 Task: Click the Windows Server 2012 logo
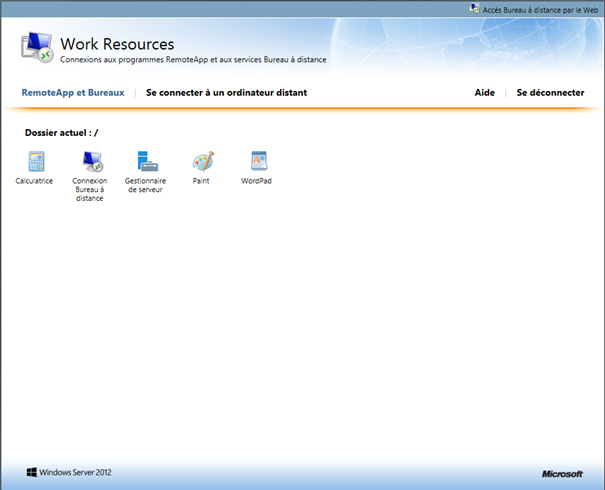pyautogui.click(x=69, y=472)
